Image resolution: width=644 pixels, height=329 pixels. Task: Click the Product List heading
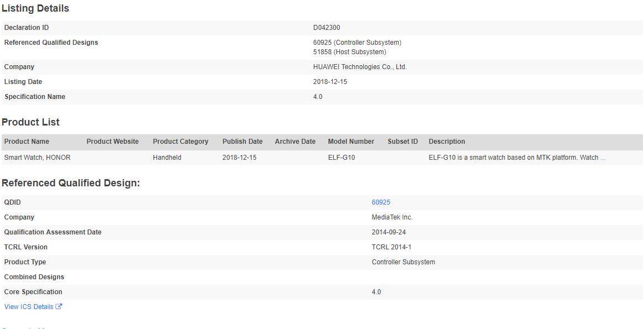pyautogui.click(x=30, y=122)
